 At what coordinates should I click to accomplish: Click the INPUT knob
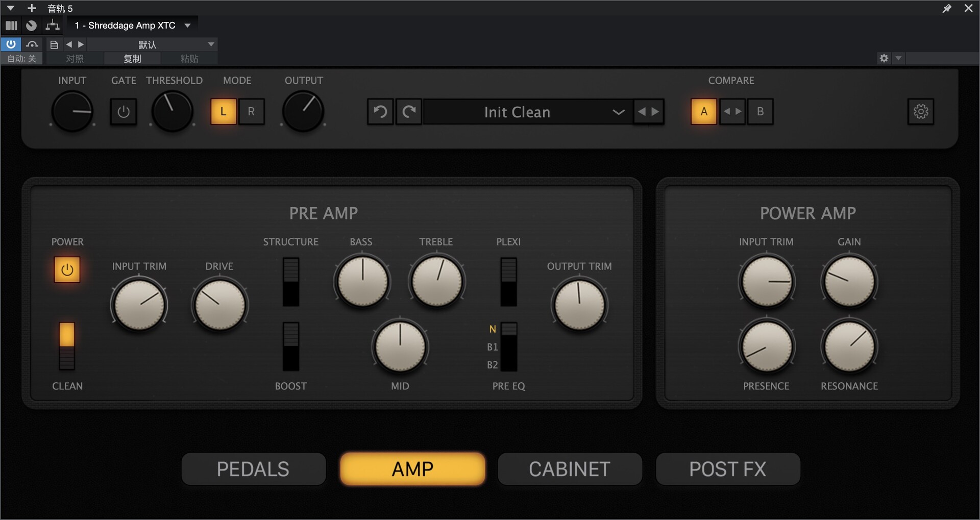pos(72,111)
